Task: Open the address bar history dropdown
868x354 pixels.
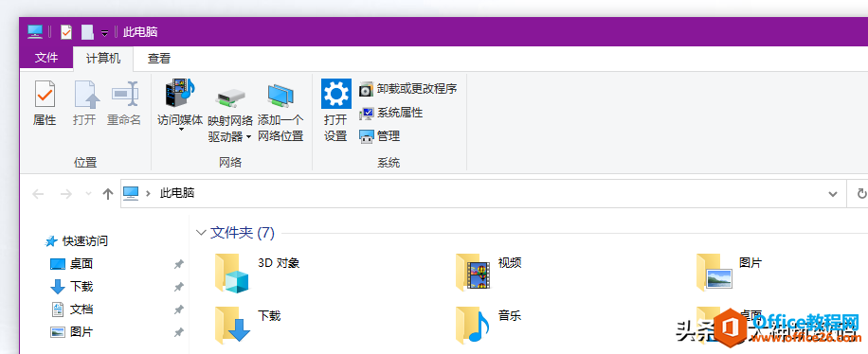Action: pos(832,194)
